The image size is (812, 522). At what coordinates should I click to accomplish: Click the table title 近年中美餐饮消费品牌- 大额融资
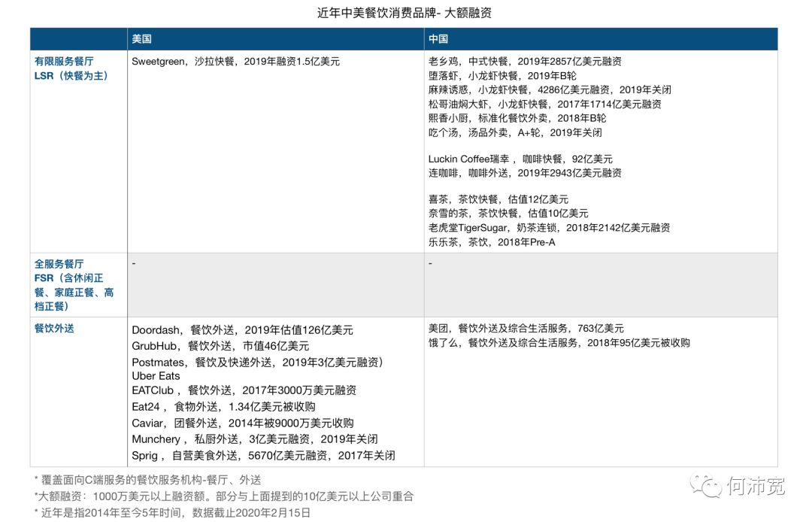coord(404,13)
